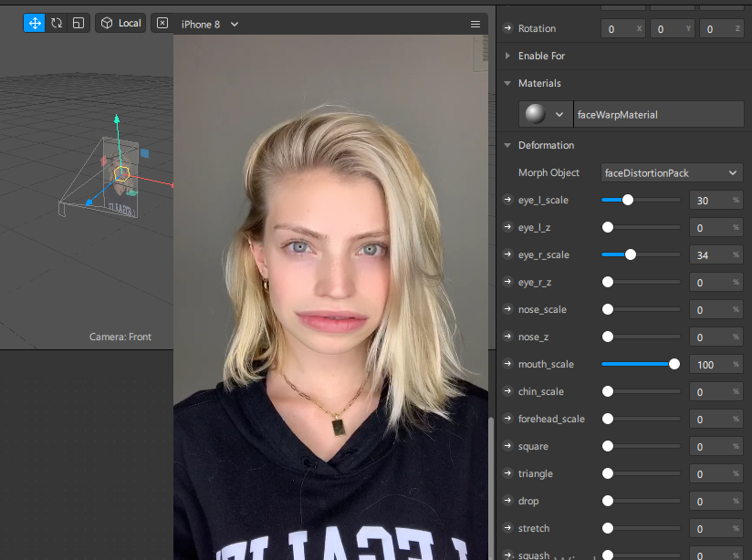
Task: Adjust the stretch deformation slider
Action: pos(642,528)
